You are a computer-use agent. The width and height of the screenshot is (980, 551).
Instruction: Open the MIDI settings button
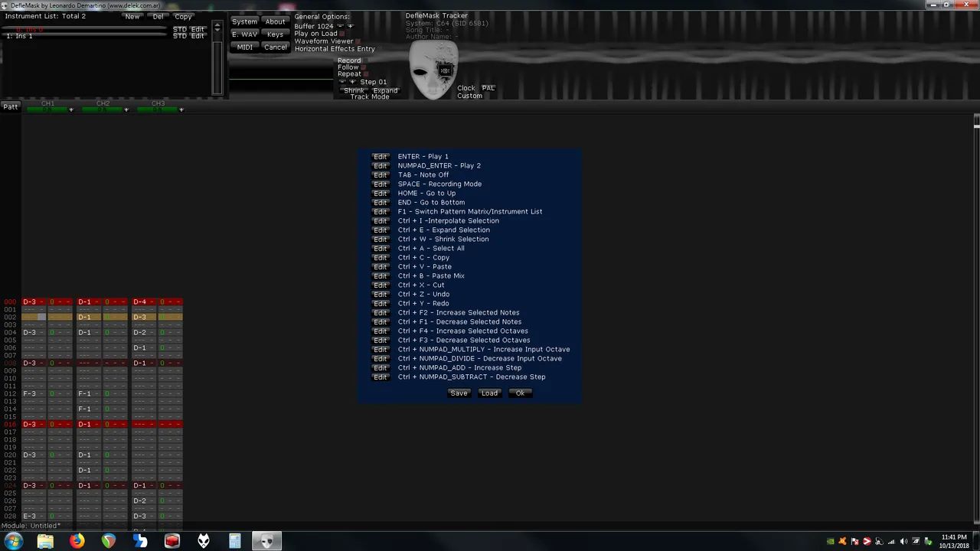244,47
